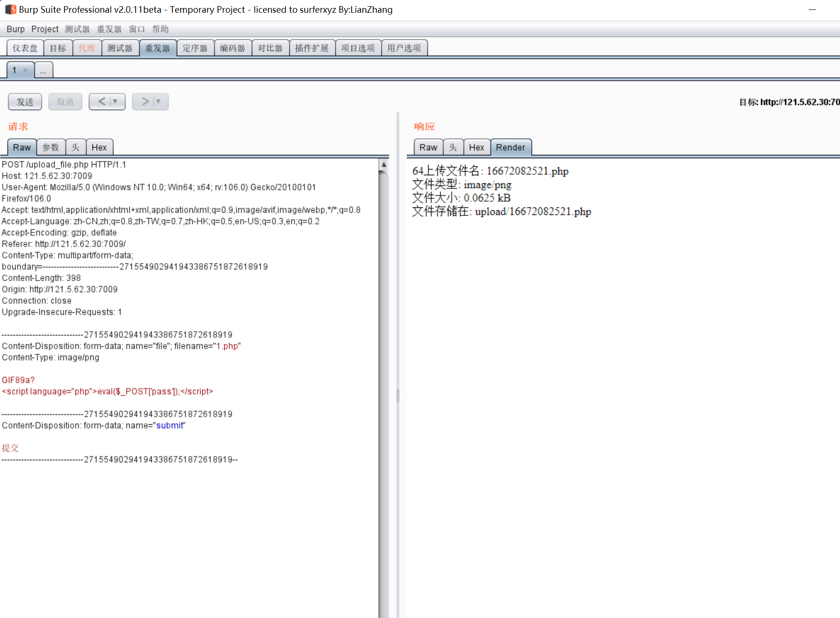Open the Burp menu

click(16, 29)
